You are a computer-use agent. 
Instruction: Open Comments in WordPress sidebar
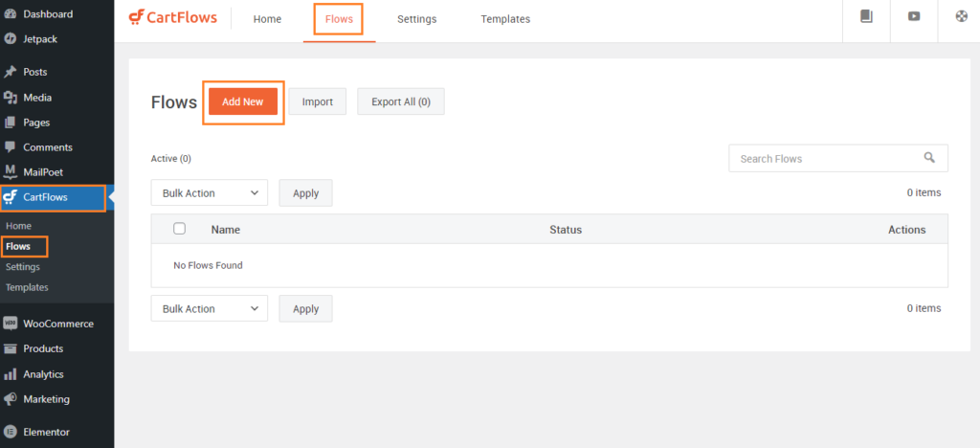pos(48,147)
